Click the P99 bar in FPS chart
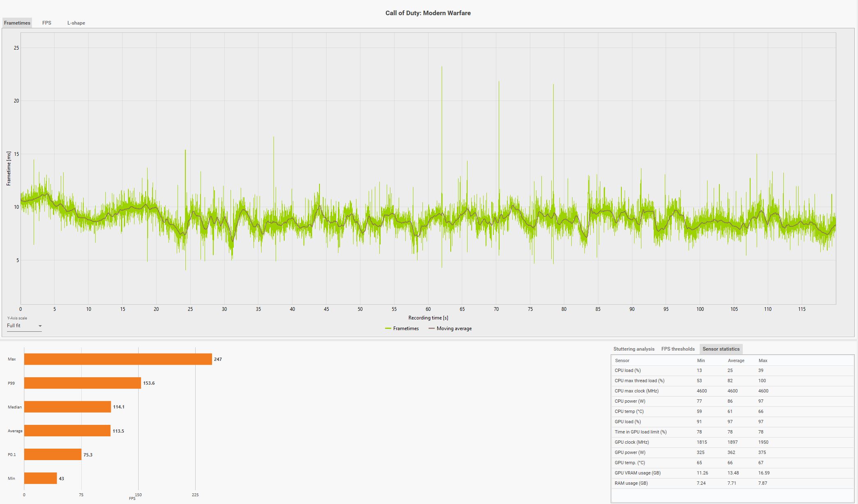The image size is (858, 504). [x=82, y=383]
